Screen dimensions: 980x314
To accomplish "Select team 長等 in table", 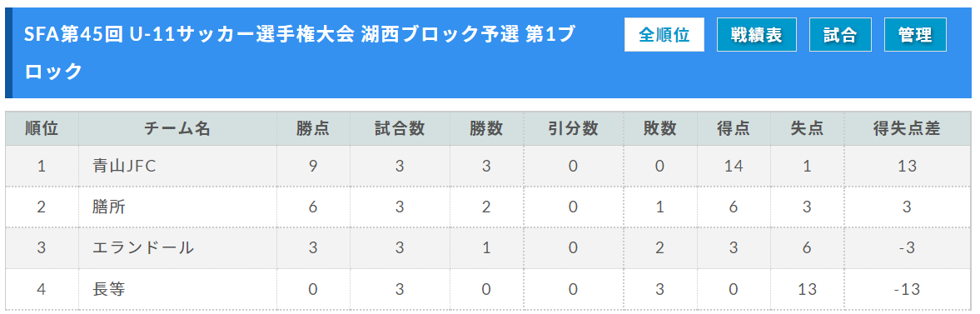I will 109,288.
